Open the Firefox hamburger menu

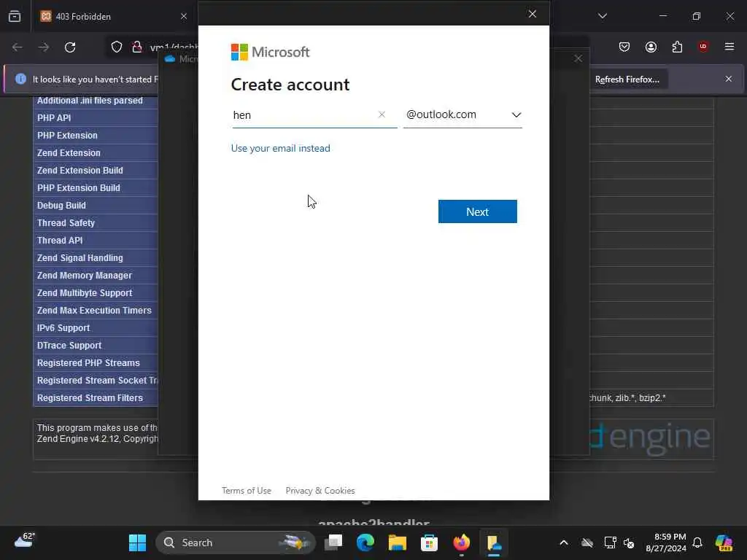pyautogui.click(x=729, y=47)
